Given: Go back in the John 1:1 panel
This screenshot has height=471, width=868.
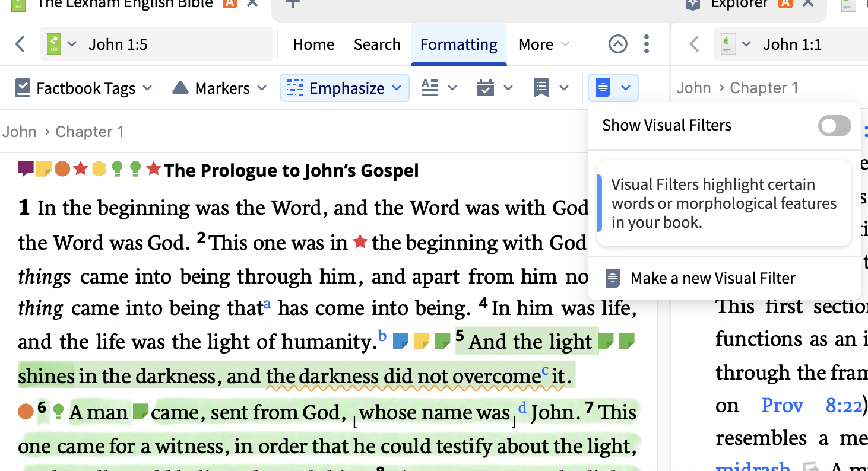Looking at the screenshot, I should pos(694,44).
